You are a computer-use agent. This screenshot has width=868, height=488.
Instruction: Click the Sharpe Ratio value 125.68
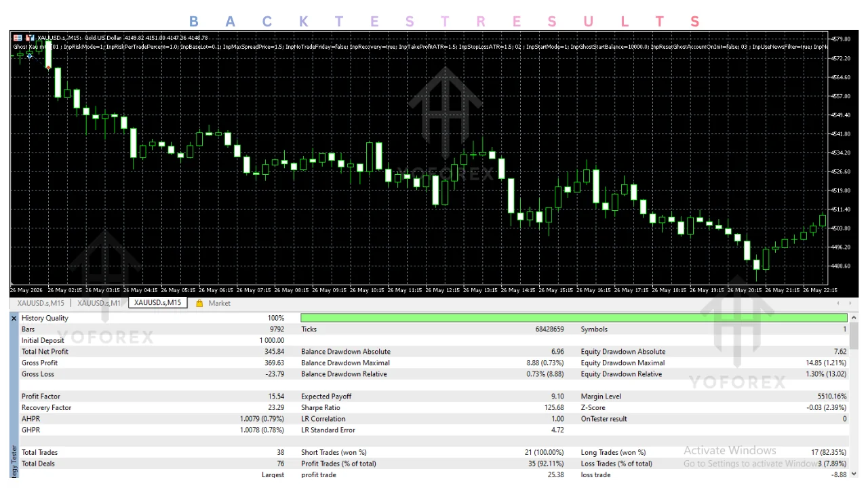(x=554, y=407)
